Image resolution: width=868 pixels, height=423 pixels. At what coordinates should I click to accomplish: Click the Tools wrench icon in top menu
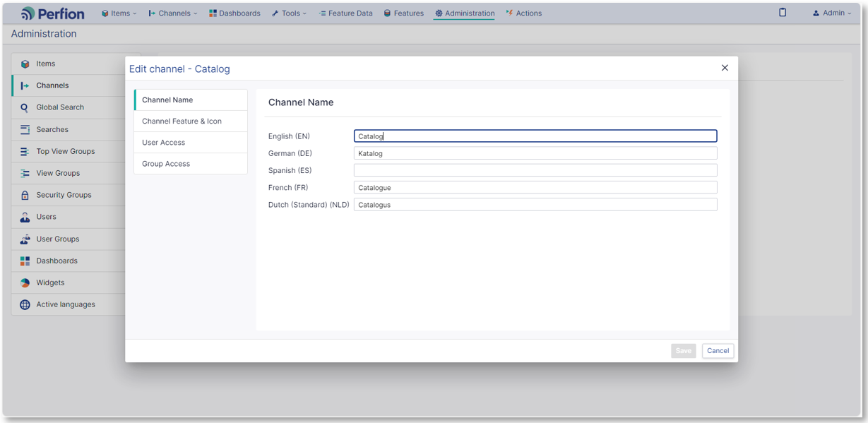click(x=275, y=13)
